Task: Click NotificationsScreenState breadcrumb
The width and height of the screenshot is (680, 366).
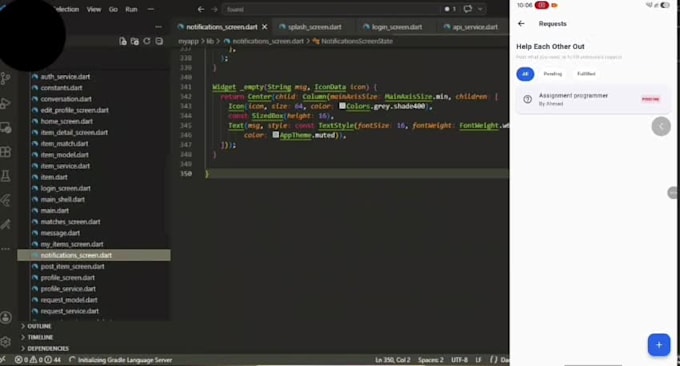Action: (x=357, y=41)
